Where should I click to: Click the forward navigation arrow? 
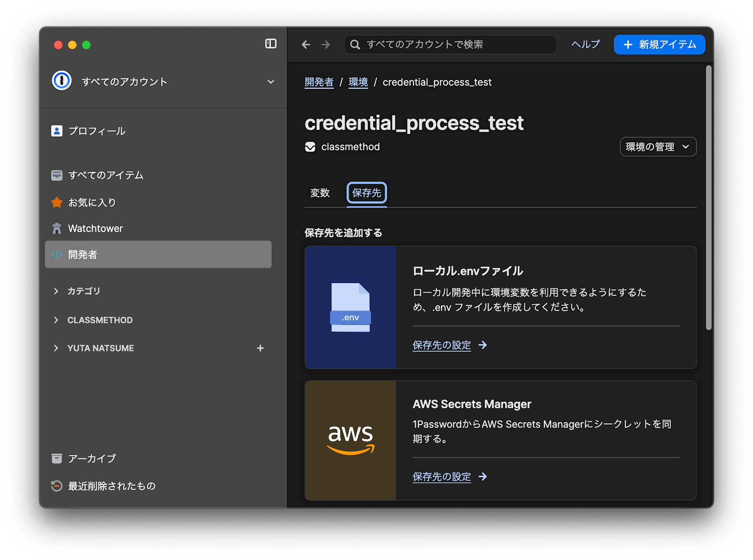tap(326, 45)
